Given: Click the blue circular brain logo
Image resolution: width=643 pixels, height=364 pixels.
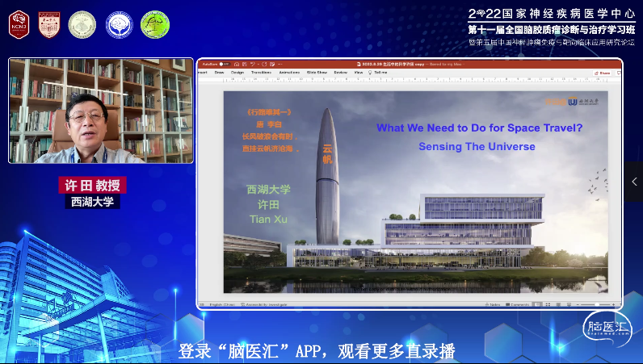Looking at the screenshot, I should click(120, 25).
